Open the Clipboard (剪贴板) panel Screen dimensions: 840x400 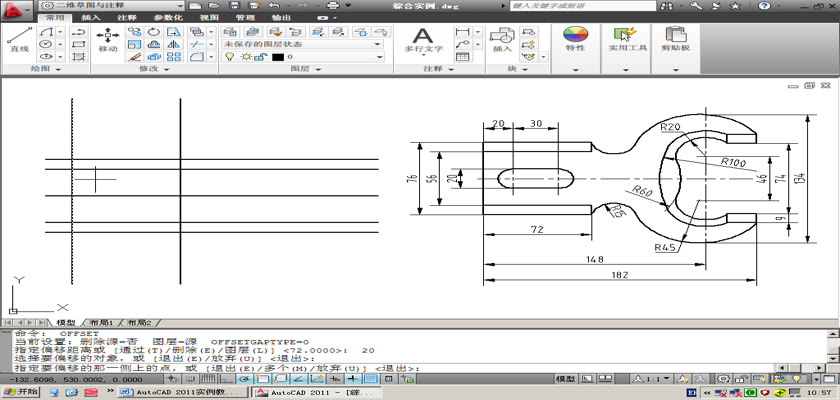tap(676, 40)
